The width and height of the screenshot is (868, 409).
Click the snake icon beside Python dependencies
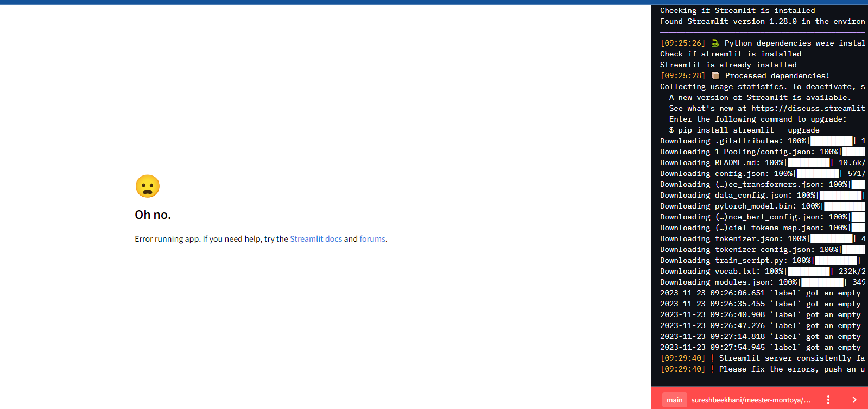tap(715, 43)
